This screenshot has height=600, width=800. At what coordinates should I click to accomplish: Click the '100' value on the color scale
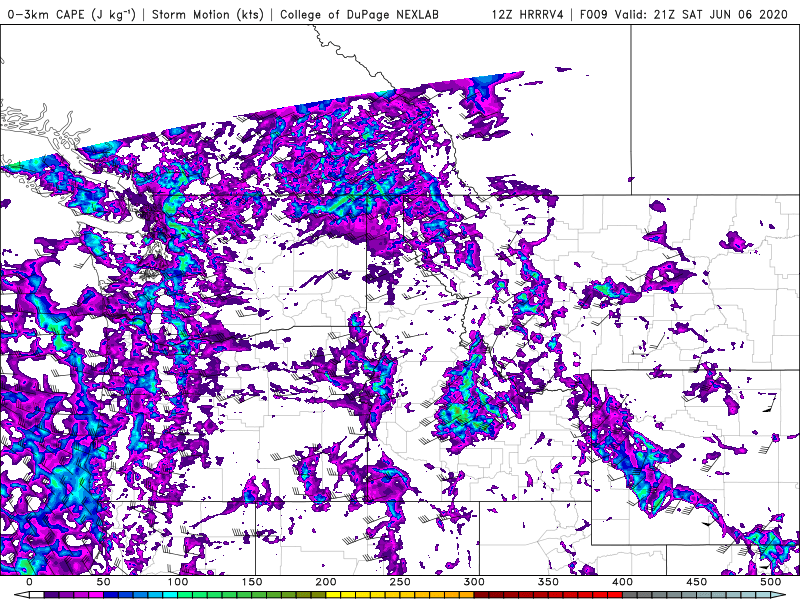178,582
